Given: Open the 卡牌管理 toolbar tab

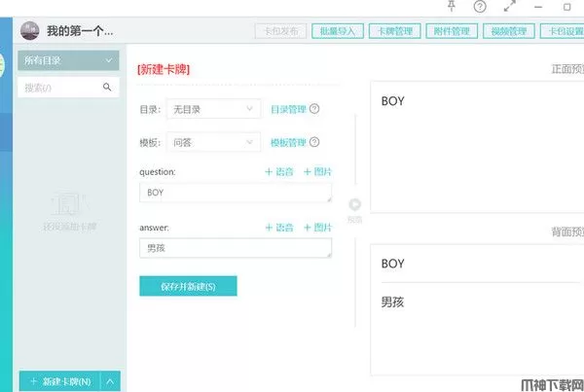Looking at the screenshot, I should tap(394, 31).
